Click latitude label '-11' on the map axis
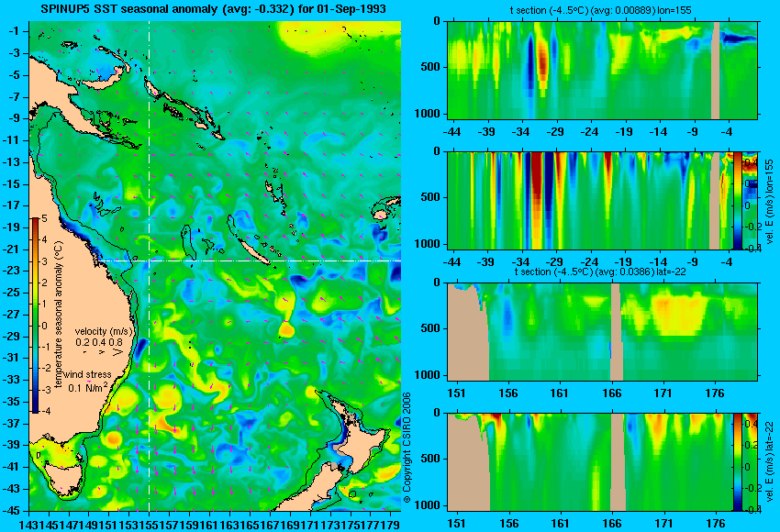Image resolution: width=780 pixels, height=532 pixels. tap(12, 140)
